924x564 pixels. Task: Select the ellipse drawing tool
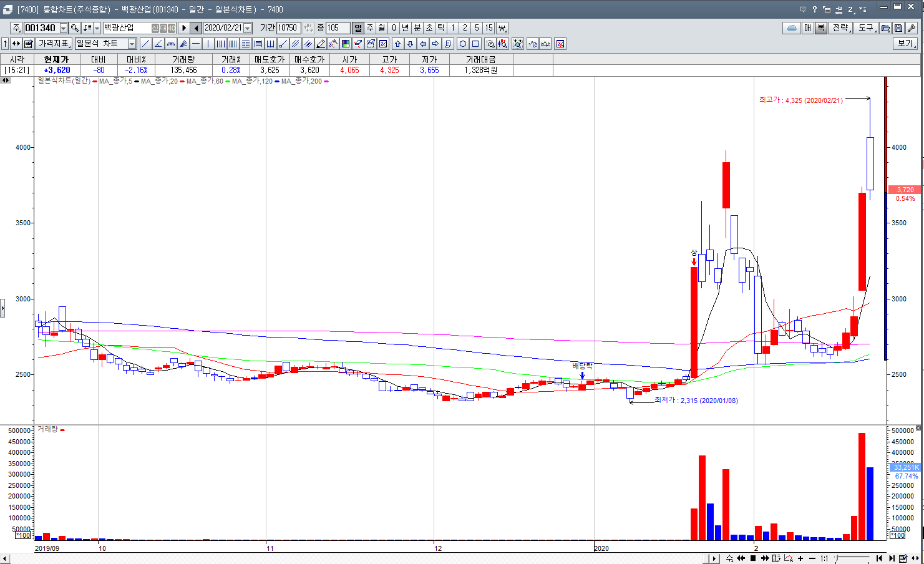pos(463,44)
